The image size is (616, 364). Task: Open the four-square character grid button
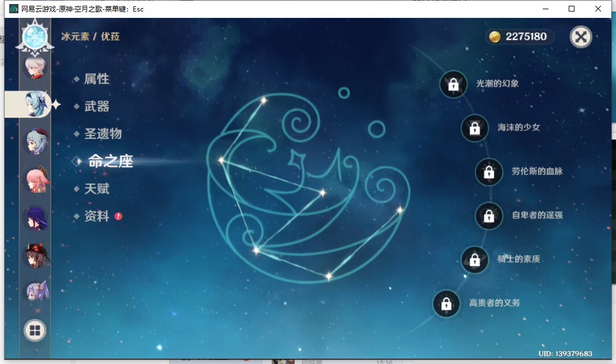pos(35,331)
